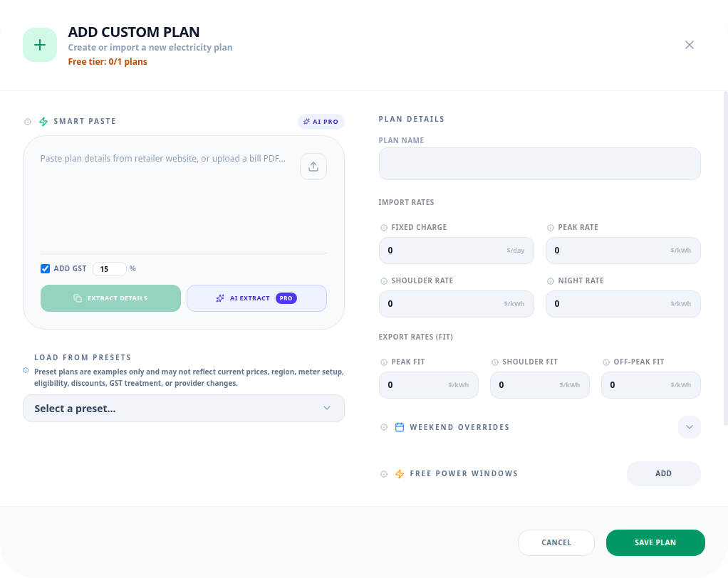Click the 'Free tier: 0/1 plans' text

click(108, 62)
